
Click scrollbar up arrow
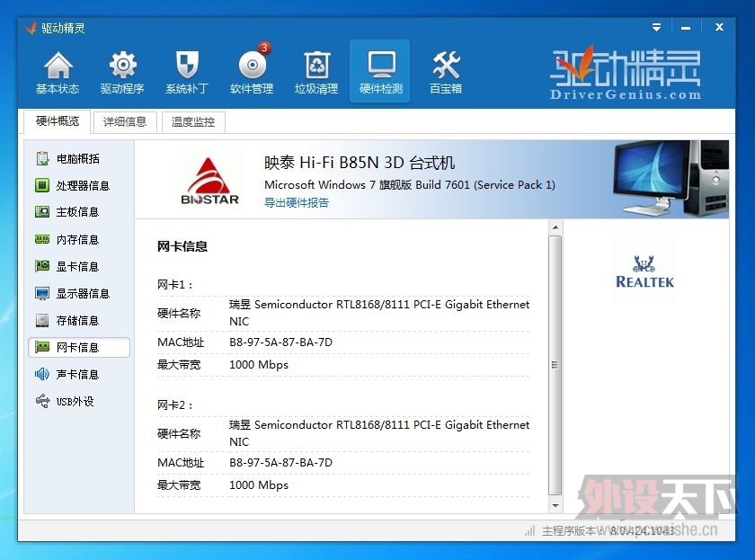click(x=555, y=227)
